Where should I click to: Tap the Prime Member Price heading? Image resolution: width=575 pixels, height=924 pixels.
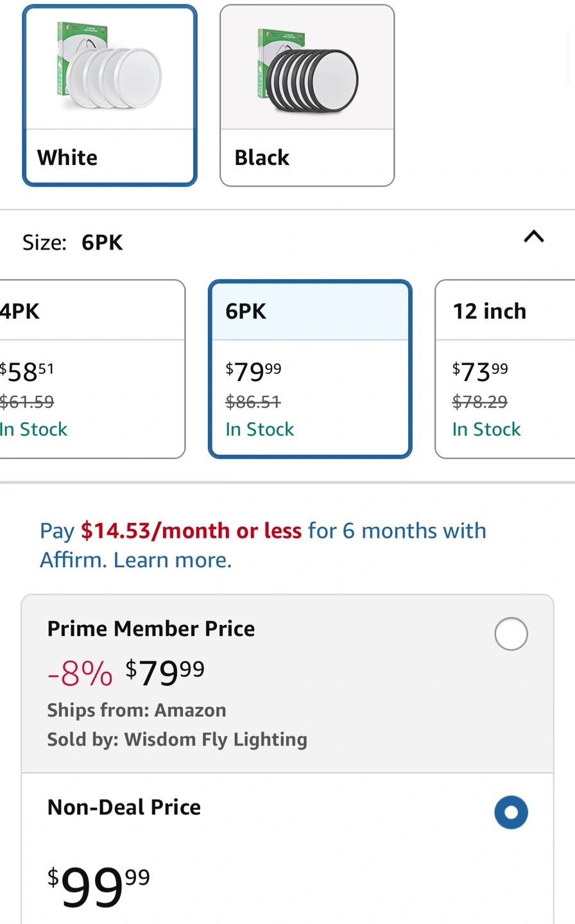[151, 629]
